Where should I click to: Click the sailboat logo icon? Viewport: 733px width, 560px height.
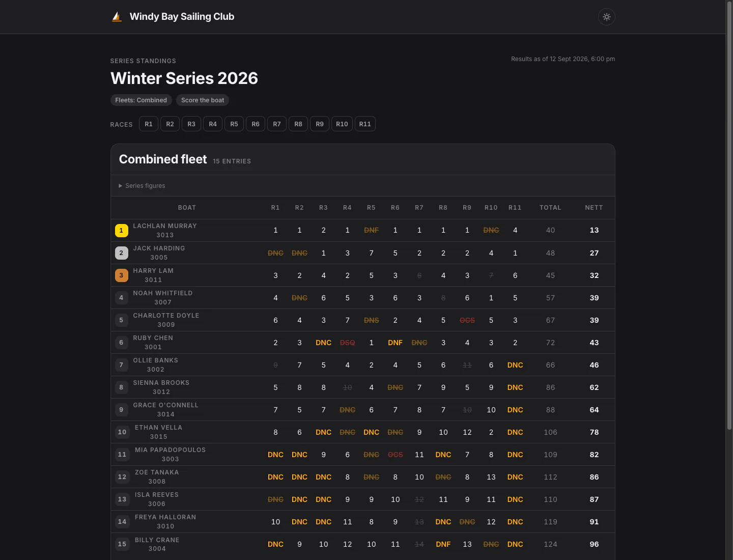[117, 17]
